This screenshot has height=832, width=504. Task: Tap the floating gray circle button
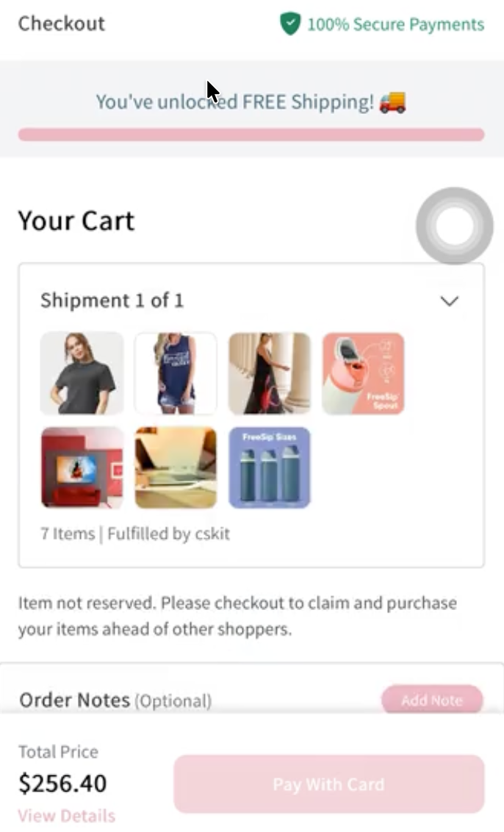pyautogui.click(x=454, y=226)
